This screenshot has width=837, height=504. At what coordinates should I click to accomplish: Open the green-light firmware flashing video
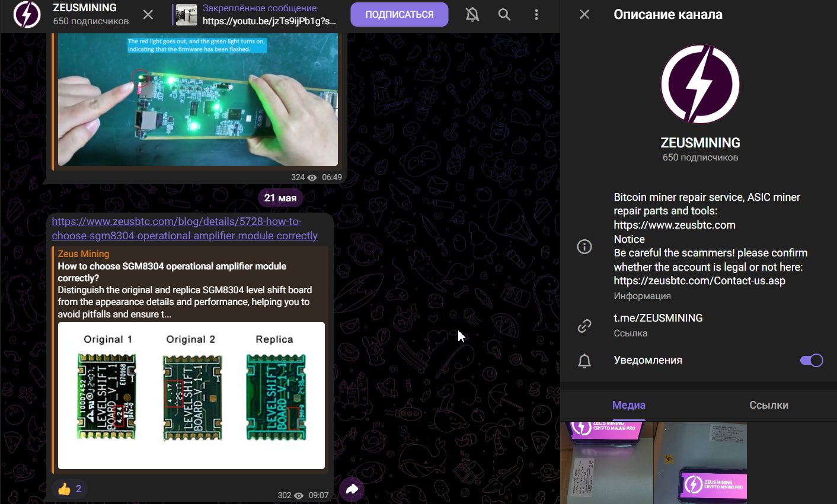tap(198, 99)
